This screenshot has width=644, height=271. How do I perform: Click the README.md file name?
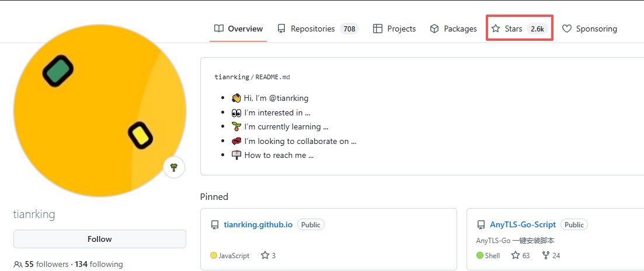pyautogui.click(x=273, y=77)
